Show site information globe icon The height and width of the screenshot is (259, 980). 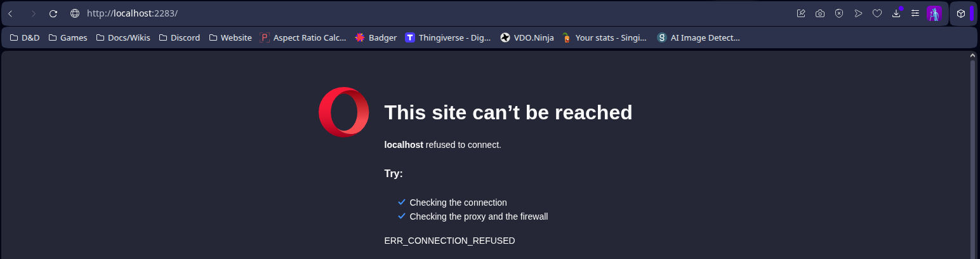click(75, 13)
